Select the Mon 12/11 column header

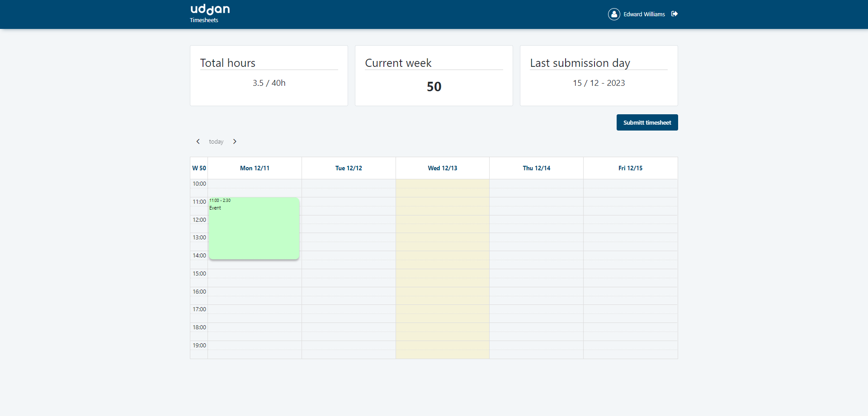255,168
